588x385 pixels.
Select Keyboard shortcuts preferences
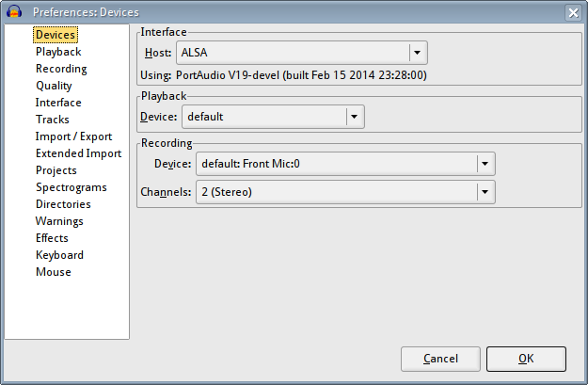pos(59,255)
